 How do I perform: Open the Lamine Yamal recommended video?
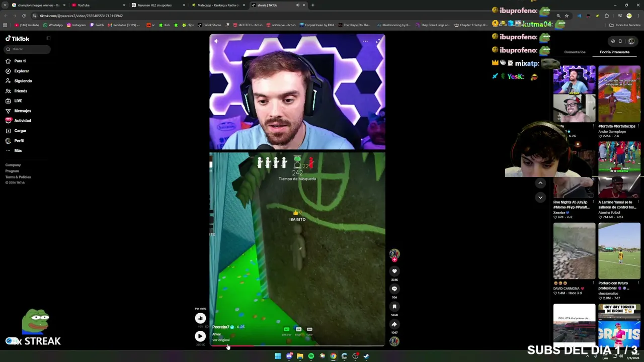619,170
